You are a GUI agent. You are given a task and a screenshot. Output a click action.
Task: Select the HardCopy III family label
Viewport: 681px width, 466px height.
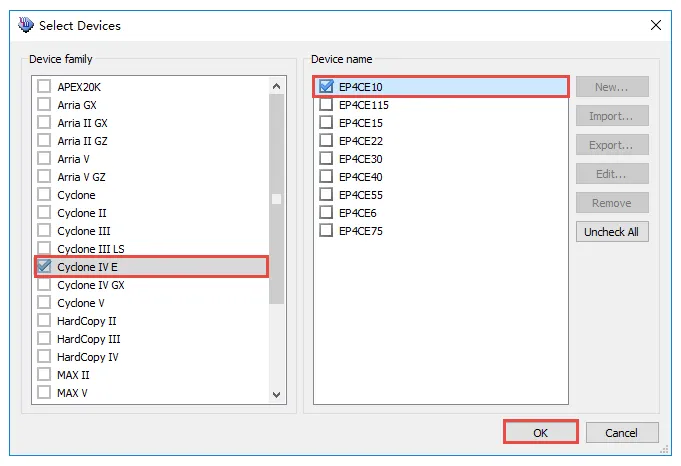(x=89, y=339)
